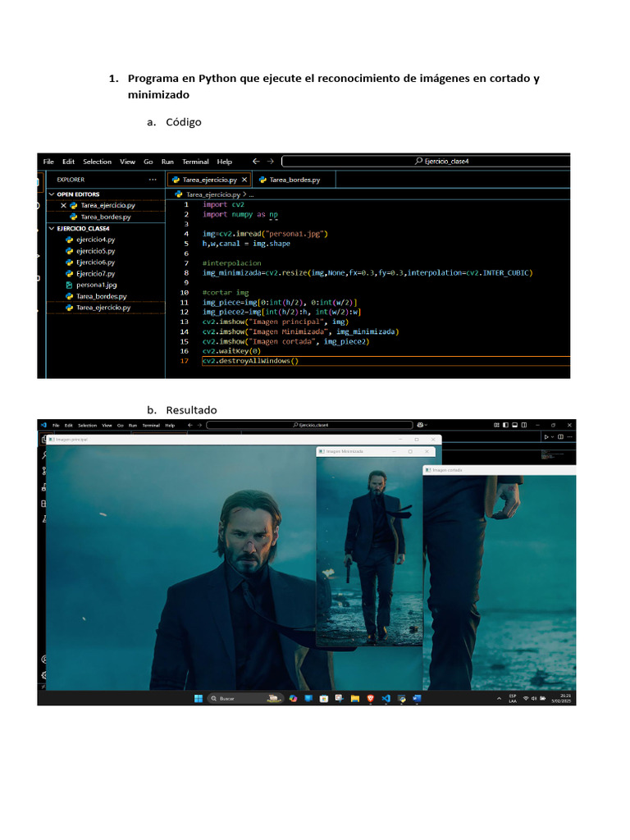Click Ejercicio_clase4 search box in result screenshot

[309, 425]
